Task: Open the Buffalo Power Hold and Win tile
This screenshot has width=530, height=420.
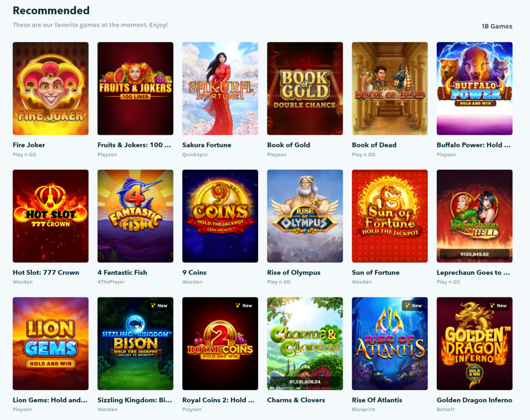Action: pyautogui.click(x=475, y=88)
